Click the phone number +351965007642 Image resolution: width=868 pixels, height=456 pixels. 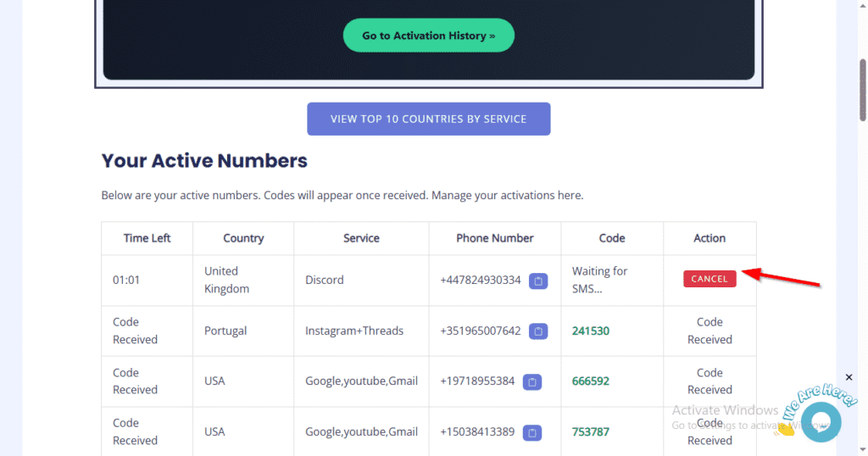(x=481, y=331)
